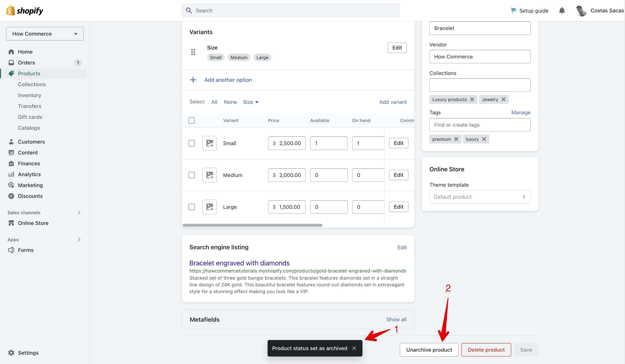Open the Costas Sacas profile avatar
The width and height of the screenshot is (625, 364).
pyautogui.click(x=581, y=10)
